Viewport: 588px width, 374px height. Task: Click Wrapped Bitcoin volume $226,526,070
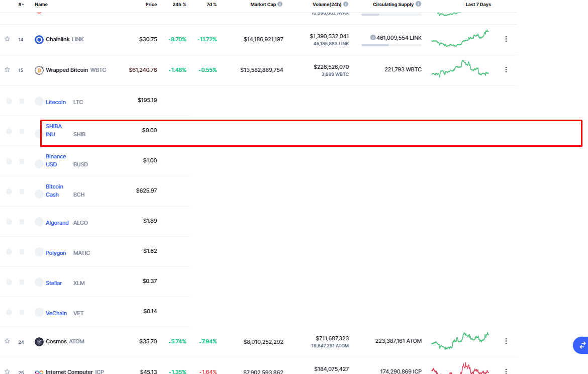331,67
